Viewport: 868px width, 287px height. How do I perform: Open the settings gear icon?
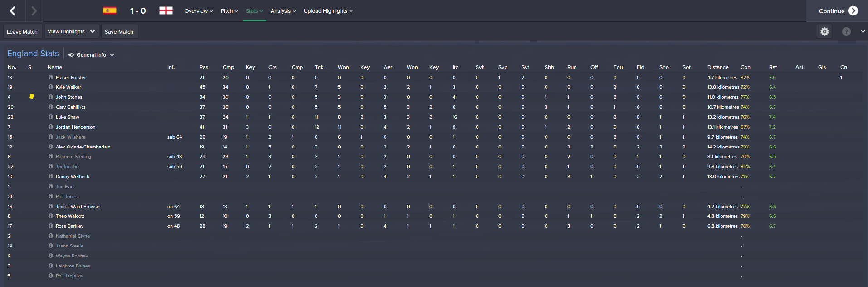(x=824, y=31)
